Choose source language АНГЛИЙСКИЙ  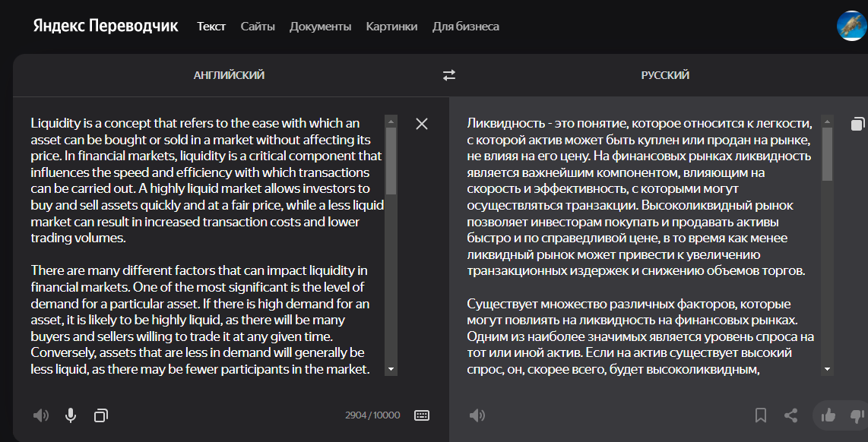pos(230,75)
